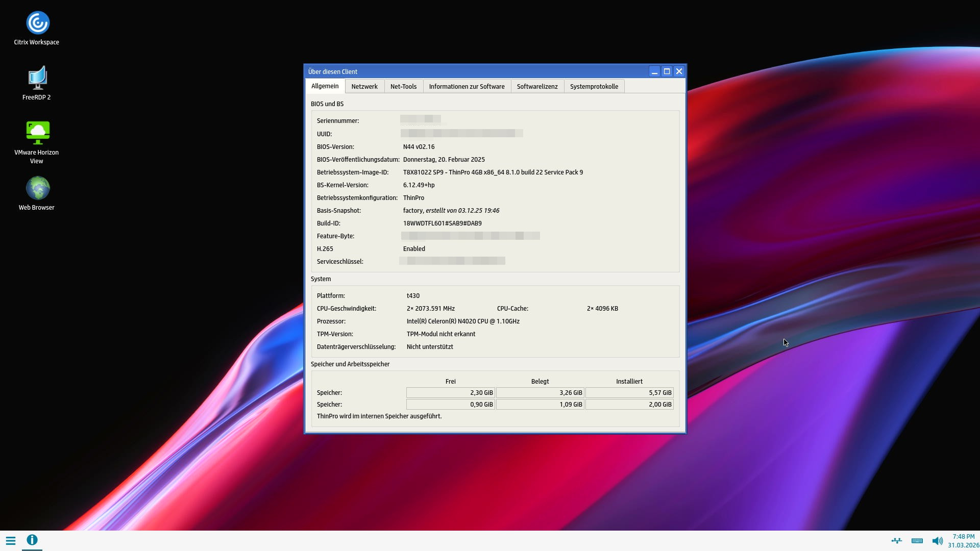Minimize the Über diesen Client window
The width and height of the screenshot is (980, 551).
coord(655,71)
